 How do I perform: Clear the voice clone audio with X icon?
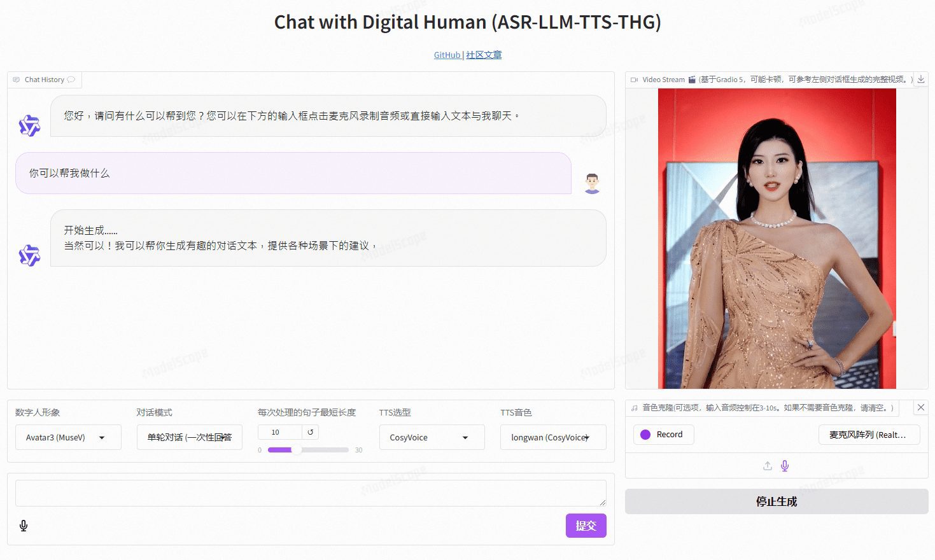pyautogui.click(x=920, y=407)
